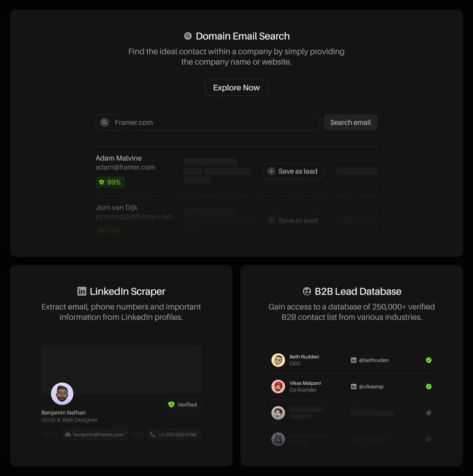Click the phone icon beside +1-202-555-0196
This screenshot has width=473, height=476.
[x=152, y=435]
